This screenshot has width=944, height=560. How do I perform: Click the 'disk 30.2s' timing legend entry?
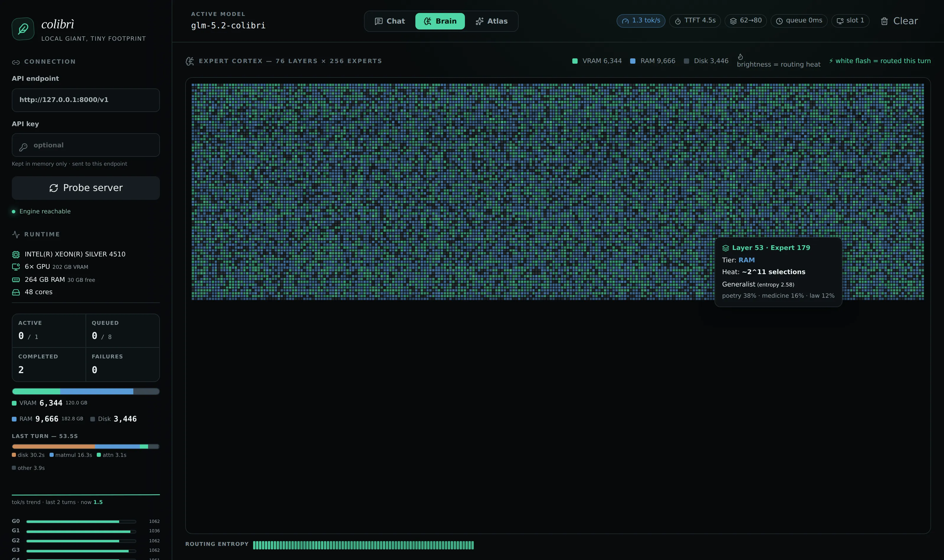(28, 455)
